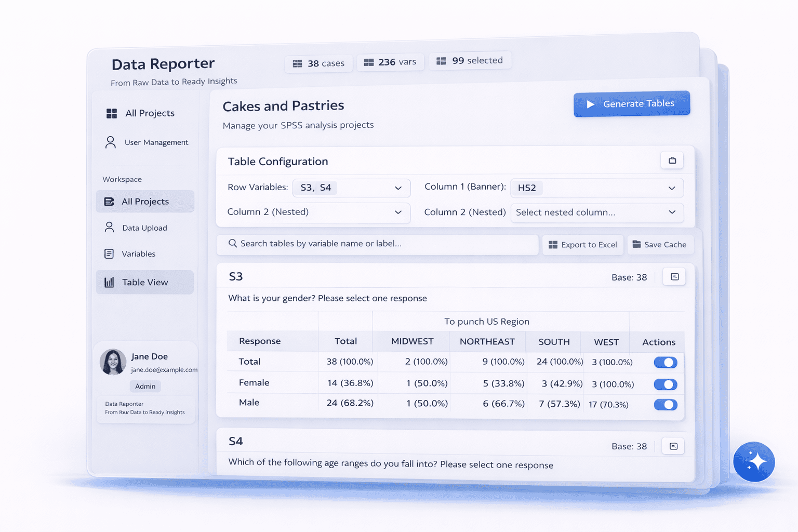Click the Table View bar chart icon

(x=109, y=282)
